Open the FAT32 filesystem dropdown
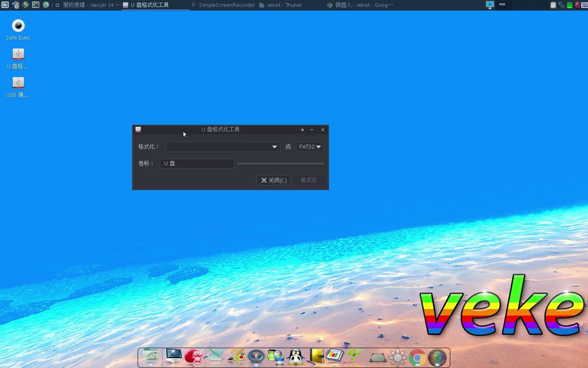 coord(309,147)
